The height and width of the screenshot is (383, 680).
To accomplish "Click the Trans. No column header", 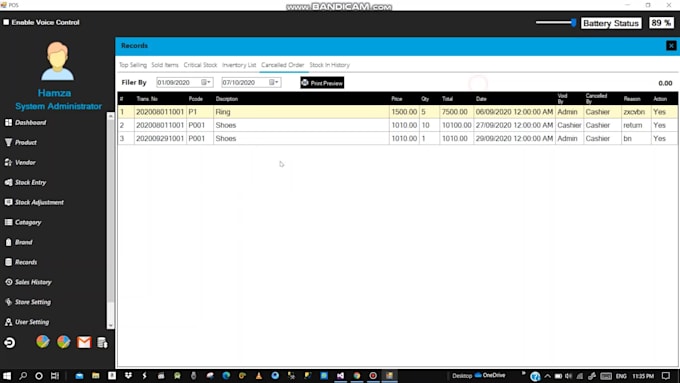I will tap(147, 99).
